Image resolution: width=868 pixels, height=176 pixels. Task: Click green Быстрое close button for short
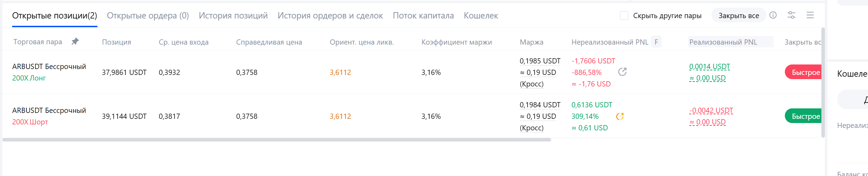tap(803, 116)
